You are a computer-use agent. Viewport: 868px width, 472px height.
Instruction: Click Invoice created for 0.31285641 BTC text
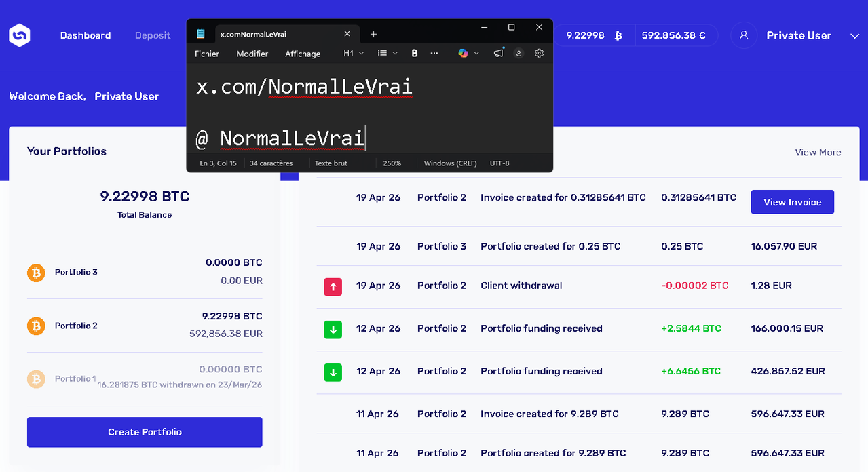pyautogui.click(x=563, y=197)
